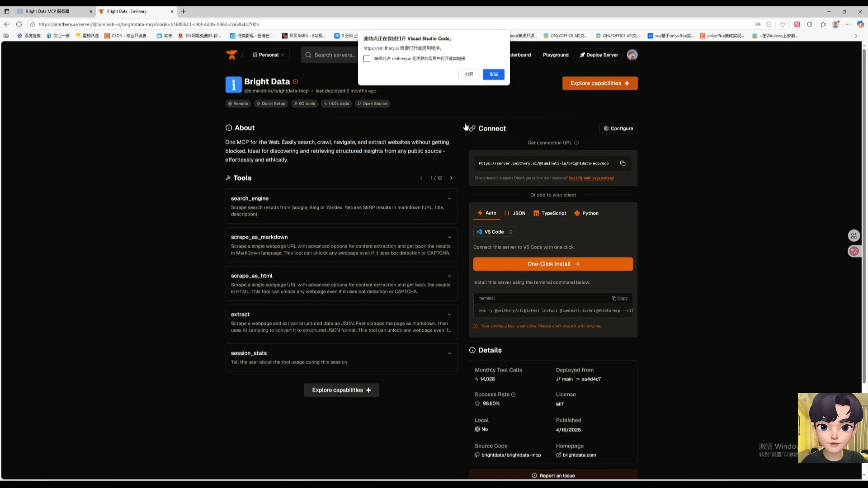Open the browser favorites list icon
The width and height of the screenshot is (868, 488).
(x=823, y=24)
